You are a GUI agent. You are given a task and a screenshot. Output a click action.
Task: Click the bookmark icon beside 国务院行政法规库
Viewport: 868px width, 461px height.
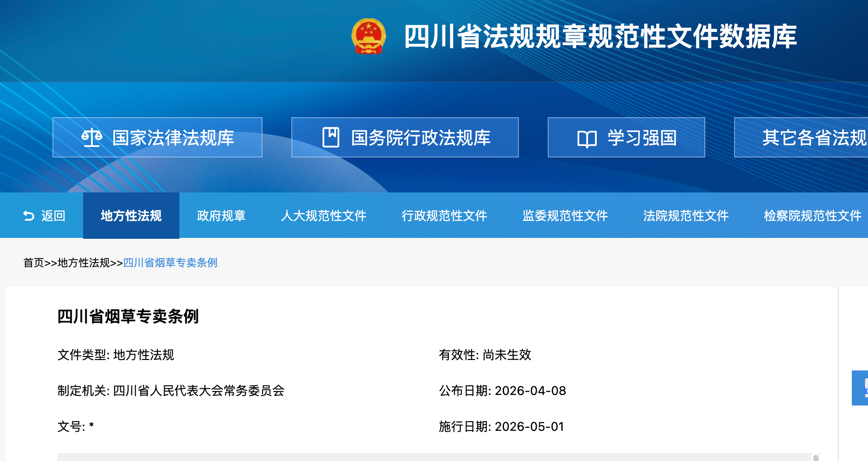click(x=331, y=137)
